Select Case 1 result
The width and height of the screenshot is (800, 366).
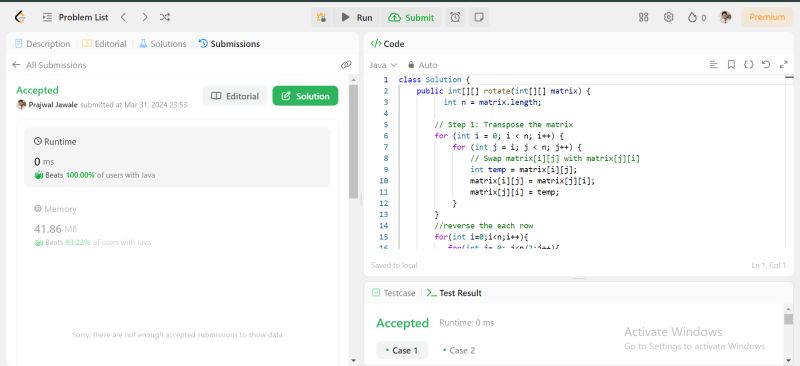pos(402,350)
